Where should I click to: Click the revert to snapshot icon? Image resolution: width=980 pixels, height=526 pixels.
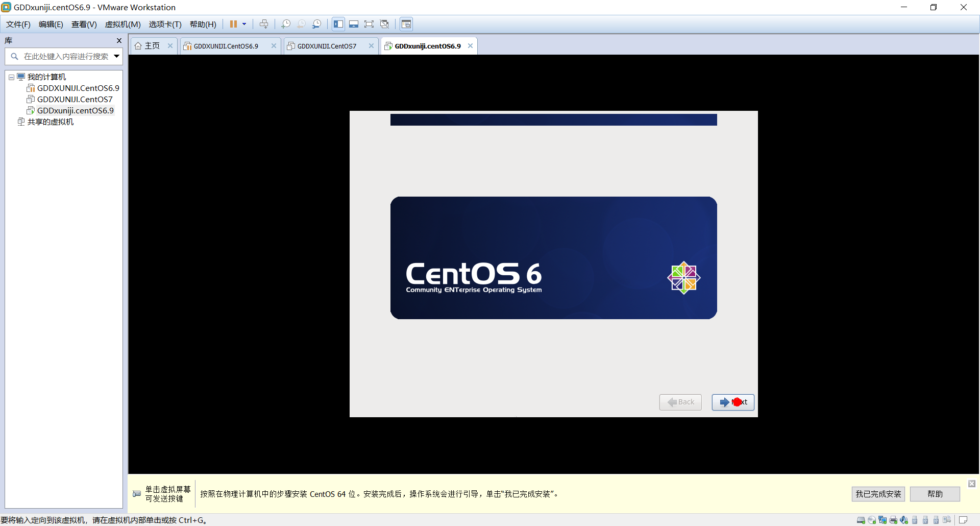pos(301,24)
